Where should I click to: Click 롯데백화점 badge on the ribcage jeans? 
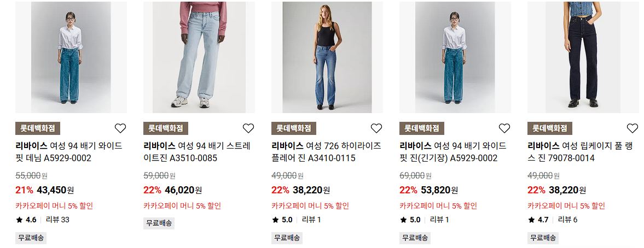550,128
